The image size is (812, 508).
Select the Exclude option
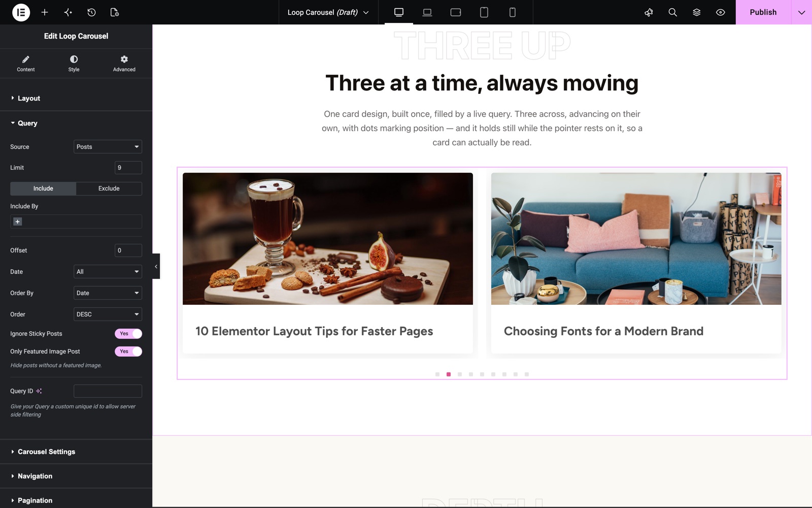click(109, 188)
